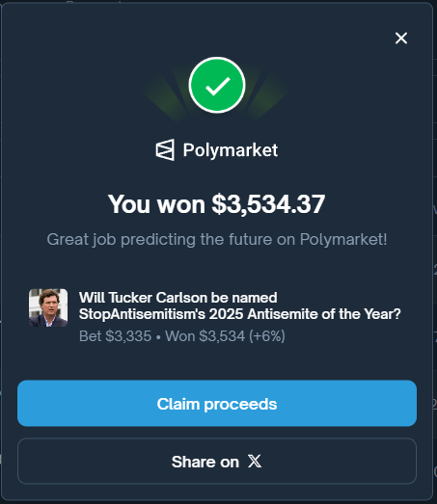Click the $3,534.37 winnings amount

coord(268,204)
